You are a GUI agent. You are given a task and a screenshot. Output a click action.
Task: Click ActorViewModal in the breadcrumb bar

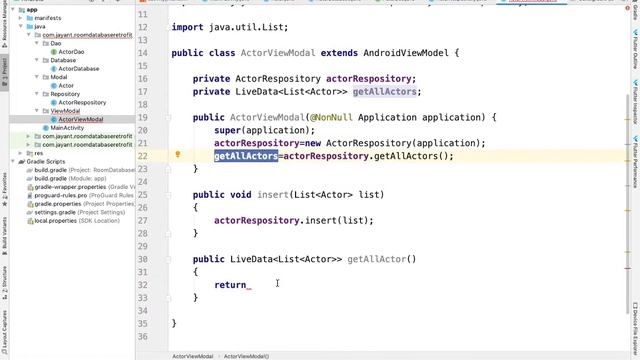[x=192, y=356]
